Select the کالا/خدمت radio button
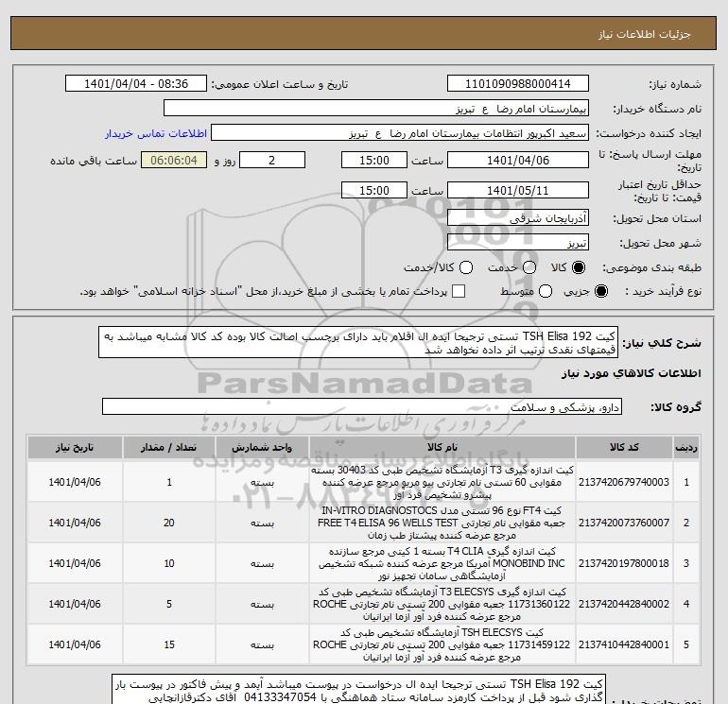 [466, 267]
